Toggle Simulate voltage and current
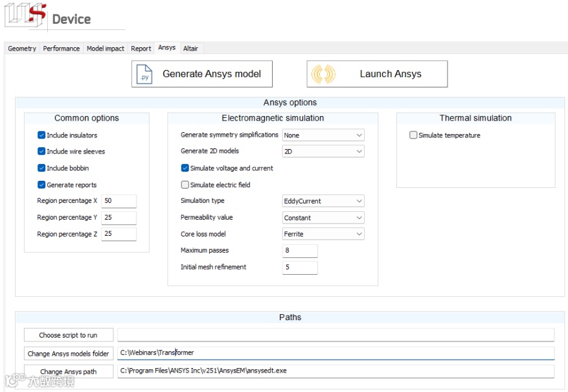 (x=185, y=168)
